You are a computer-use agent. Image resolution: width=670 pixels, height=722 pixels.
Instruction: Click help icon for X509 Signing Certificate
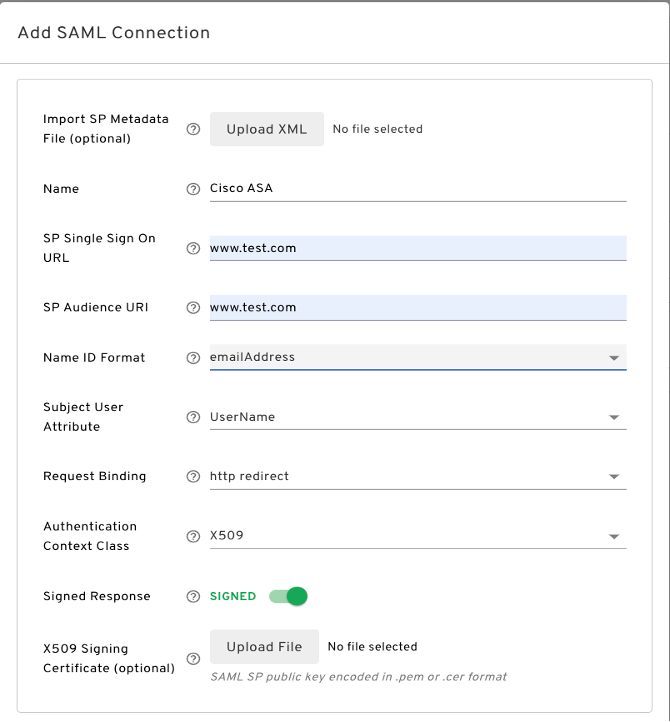(x=194, y=658)
